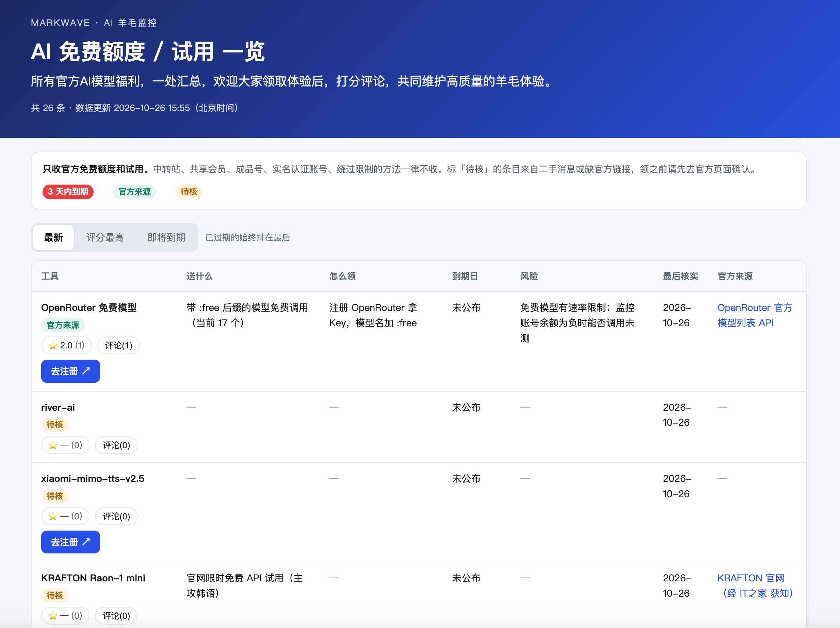Open the river-ai star rating pill
840x628 pixels.
pyautogui.click(x=65, y=445)
